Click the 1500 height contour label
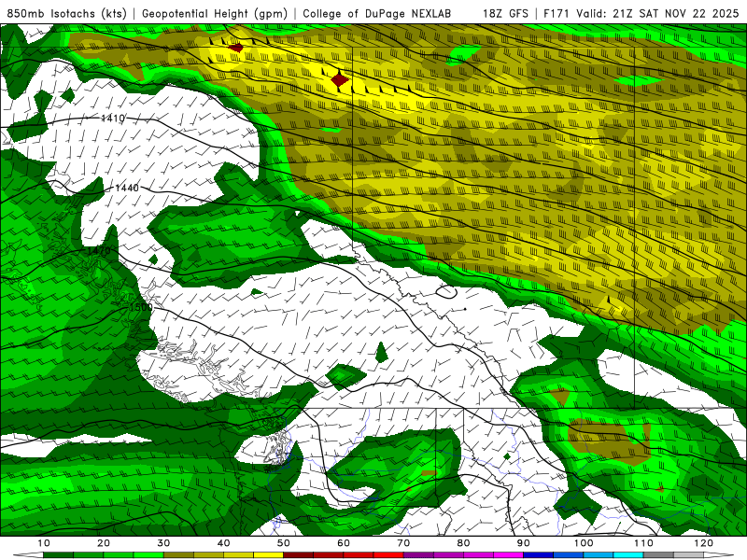The width and height of the screenshot is (747, 560). [141, 308]
